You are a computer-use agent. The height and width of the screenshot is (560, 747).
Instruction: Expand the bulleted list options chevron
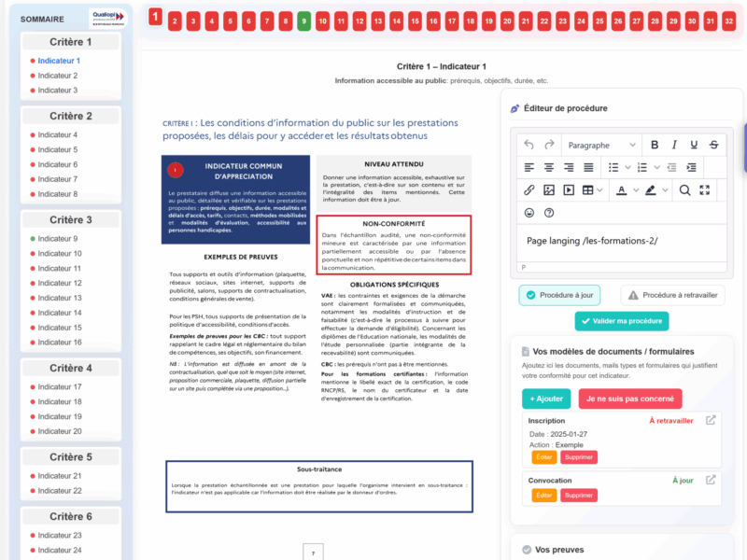628,166
